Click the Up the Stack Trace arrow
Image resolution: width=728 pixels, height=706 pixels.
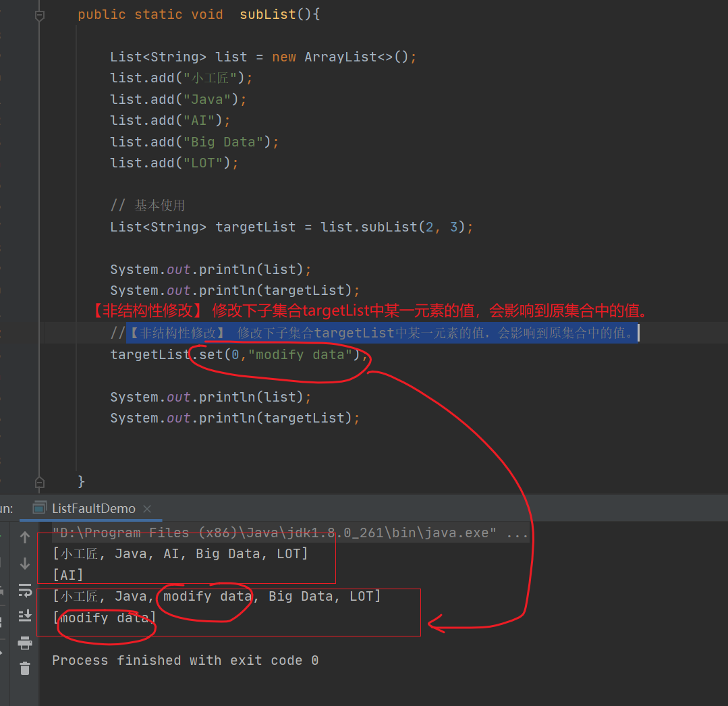pyautogui.click(x=25, y=537)
